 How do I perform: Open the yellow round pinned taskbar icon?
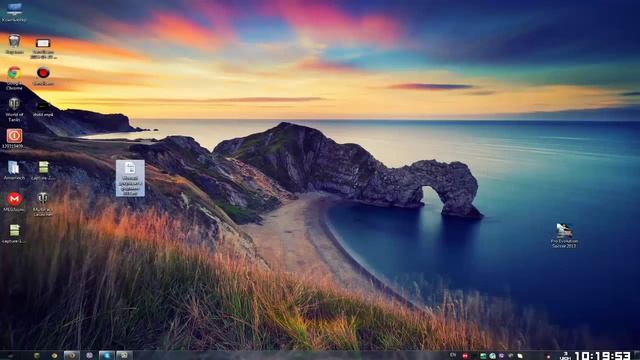[x=54, y=356]
